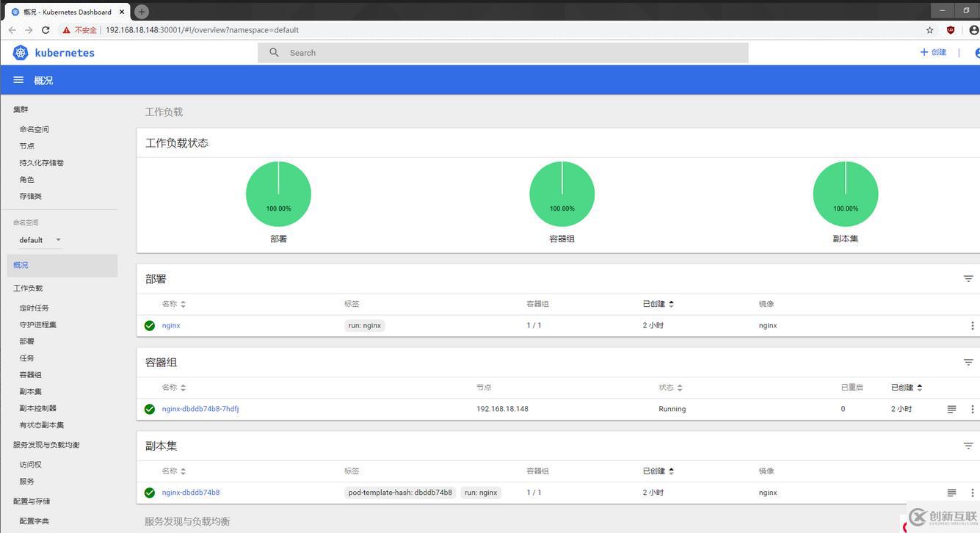Click the Kubernetes logo
The height and width of the screenshot is (533, 980).
[x=21, y=53]
